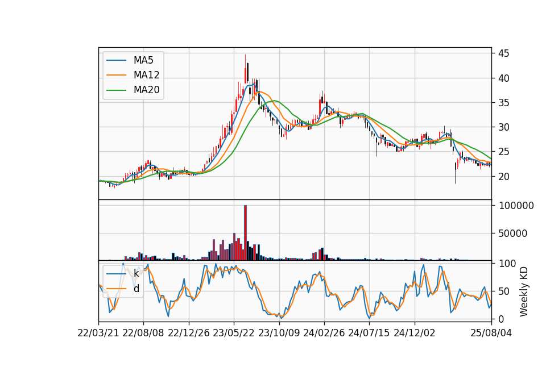Click the orange MA12 legend line sample

116,75
